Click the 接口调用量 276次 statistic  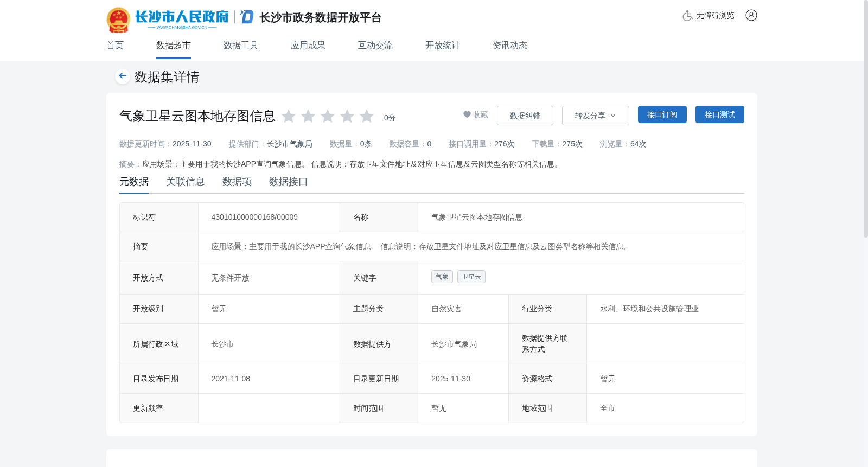click(x=482, y=144)
